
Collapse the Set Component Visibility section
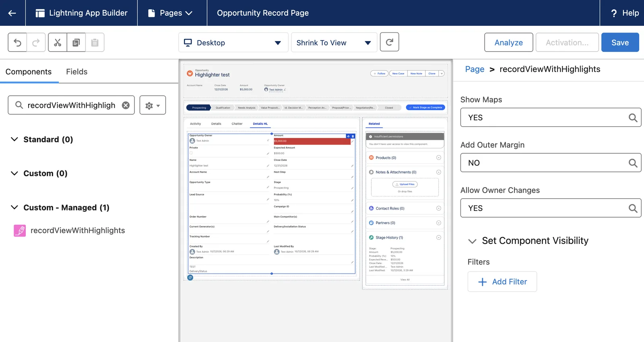[472, 241]
